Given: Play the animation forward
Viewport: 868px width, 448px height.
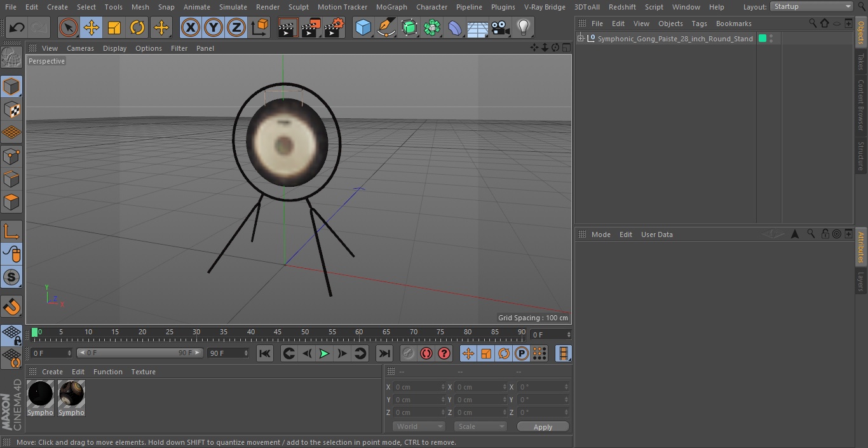Looking at the screenshot, I should 324,353.
